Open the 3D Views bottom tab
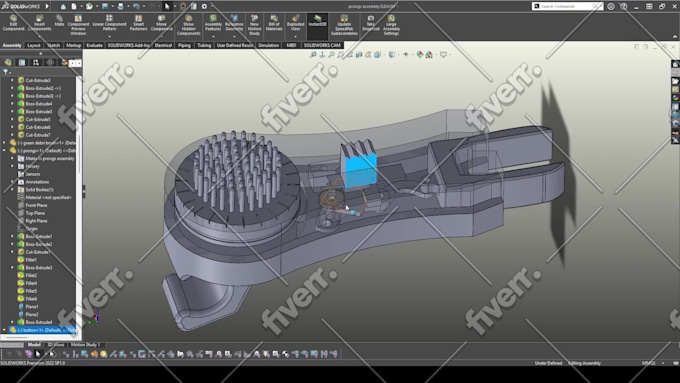680x383 pixels. click(x=56, y=345)
